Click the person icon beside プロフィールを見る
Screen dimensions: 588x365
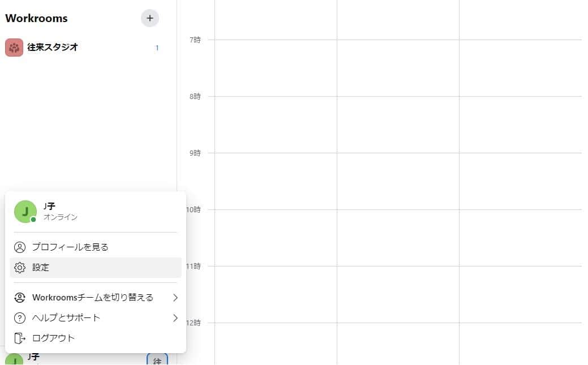[x=20, y=247]
